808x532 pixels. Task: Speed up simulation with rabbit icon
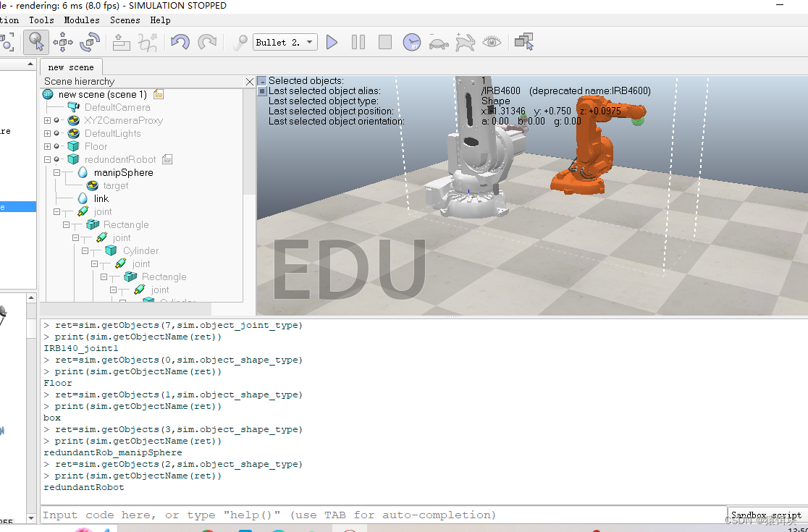click(x=466, y=42)
